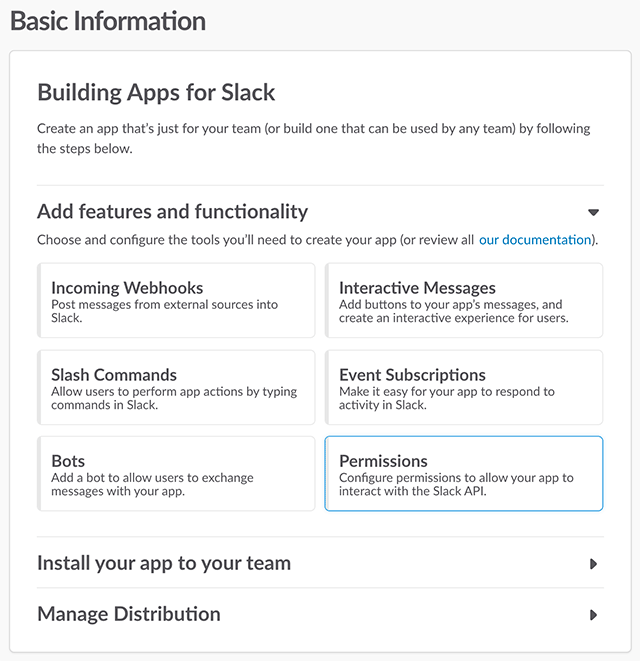Click the Add features and functionality heading
Viewport: 640px width, 661px height.
point(172,211)
